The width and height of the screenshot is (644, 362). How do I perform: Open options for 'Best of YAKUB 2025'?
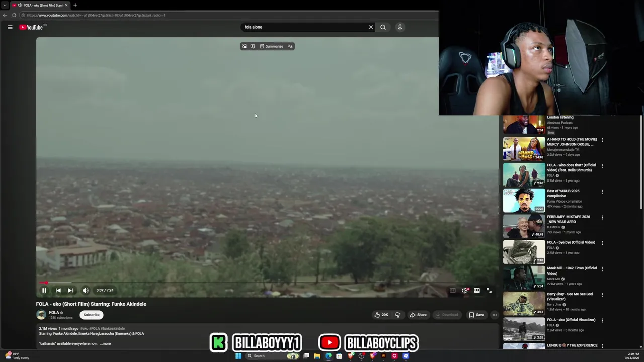tap(602, 192)
